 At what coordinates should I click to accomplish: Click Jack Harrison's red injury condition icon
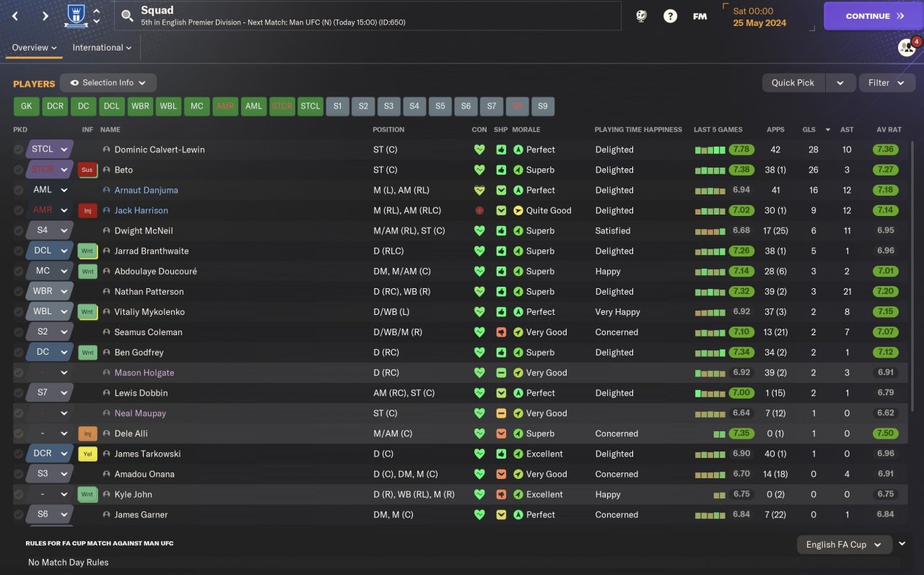point(479,210)
